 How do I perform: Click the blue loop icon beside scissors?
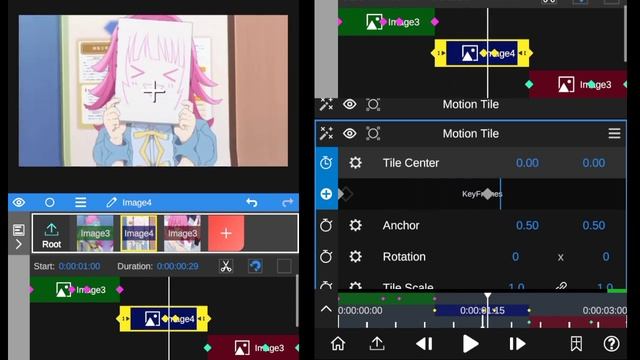coord(256,266)
